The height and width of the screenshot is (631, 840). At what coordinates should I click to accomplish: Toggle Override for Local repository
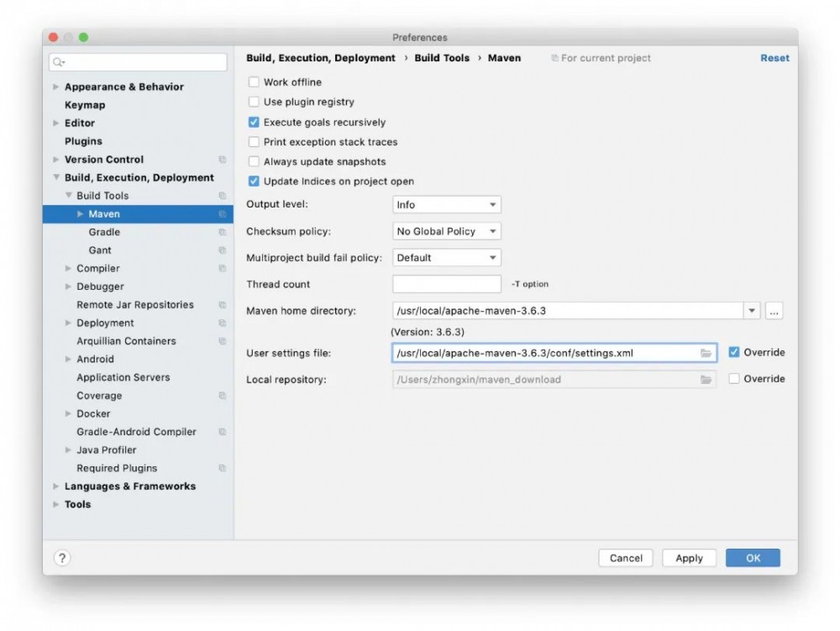click(734, 379)
